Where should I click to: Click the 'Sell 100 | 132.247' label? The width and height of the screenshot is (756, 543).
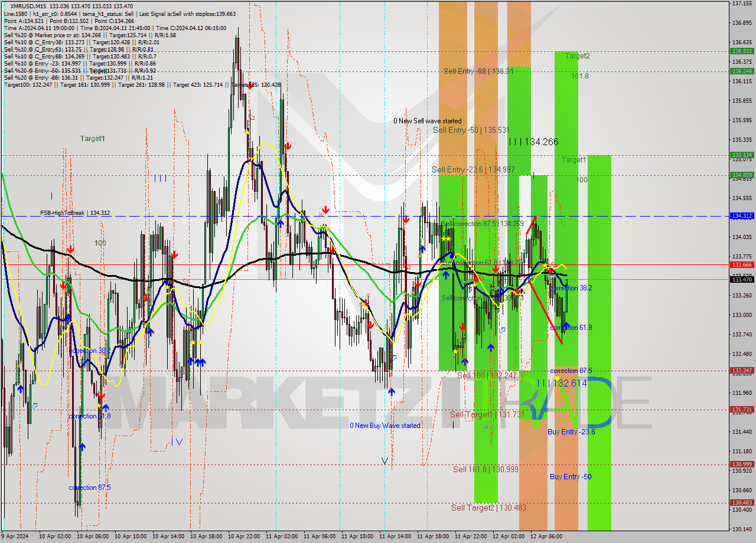coord(487,375)
